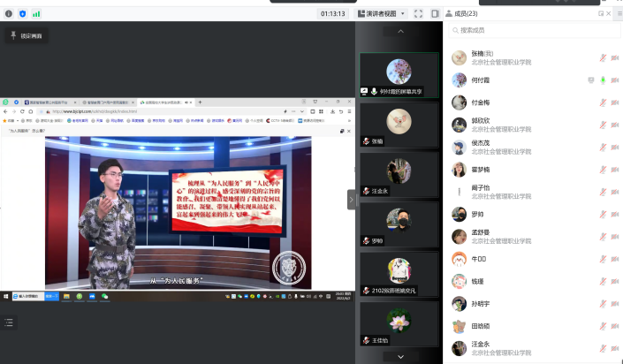
Task: Check the green network signal icon
Action: (x=36, y=14)
